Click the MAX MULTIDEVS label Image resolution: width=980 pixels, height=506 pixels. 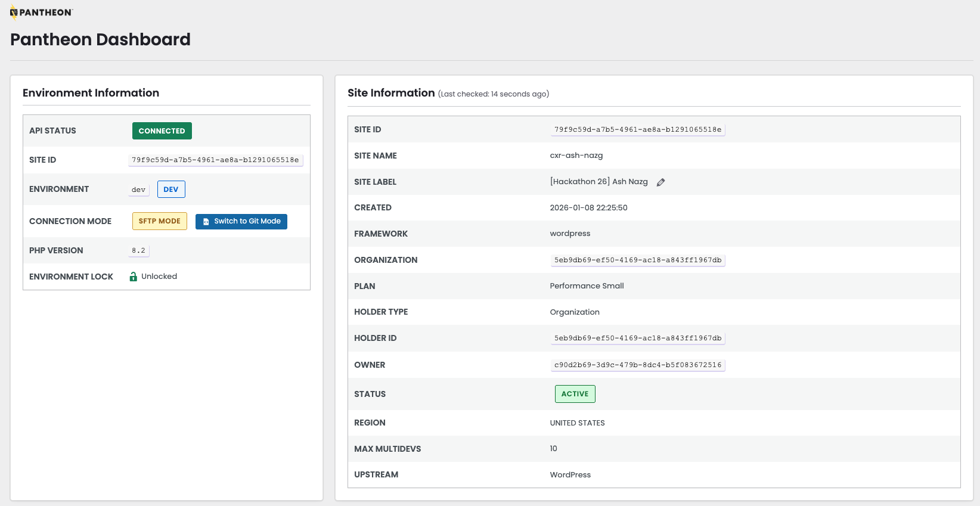(387, 449)
